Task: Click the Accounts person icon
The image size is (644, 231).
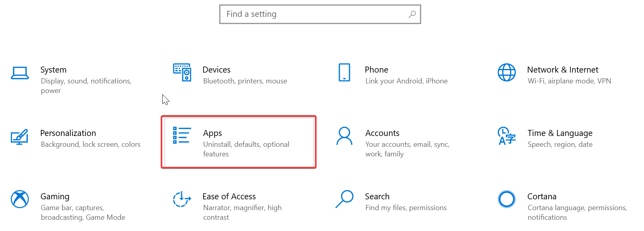Action: tap(344, 136)
